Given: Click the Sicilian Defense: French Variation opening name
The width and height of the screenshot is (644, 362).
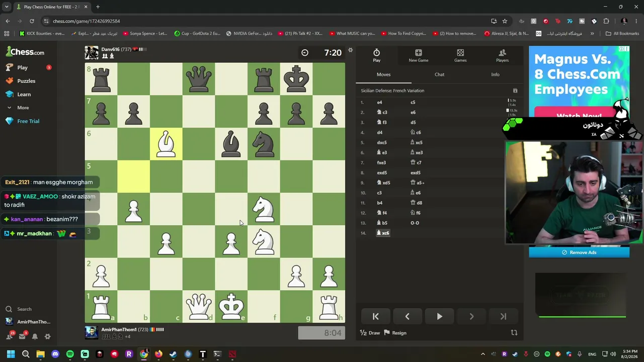Looking at the screenshot, I should (392, 90).
